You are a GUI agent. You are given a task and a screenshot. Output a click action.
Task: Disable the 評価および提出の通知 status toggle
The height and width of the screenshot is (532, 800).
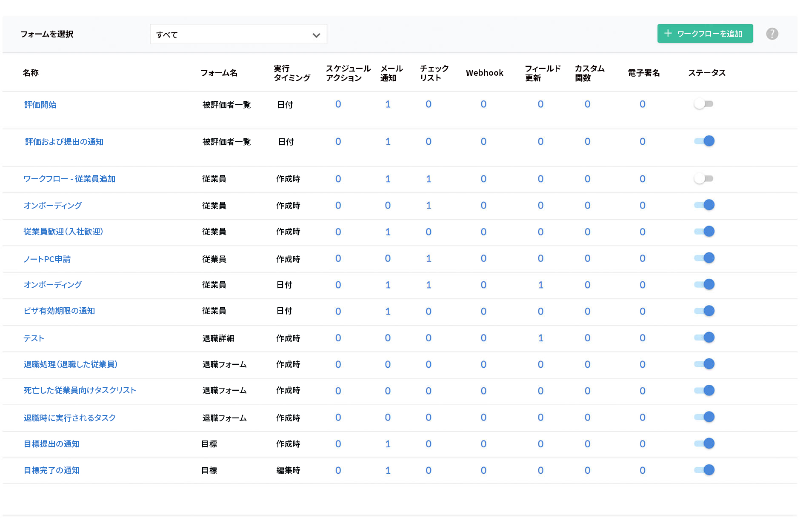[704, 141]
